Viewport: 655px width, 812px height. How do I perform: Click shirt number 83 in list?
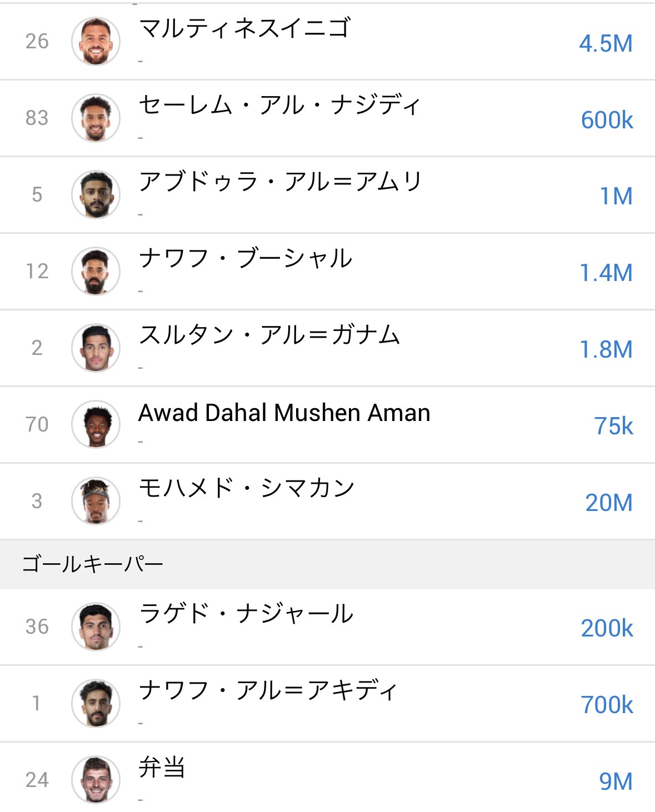click(x=37, y=118)
